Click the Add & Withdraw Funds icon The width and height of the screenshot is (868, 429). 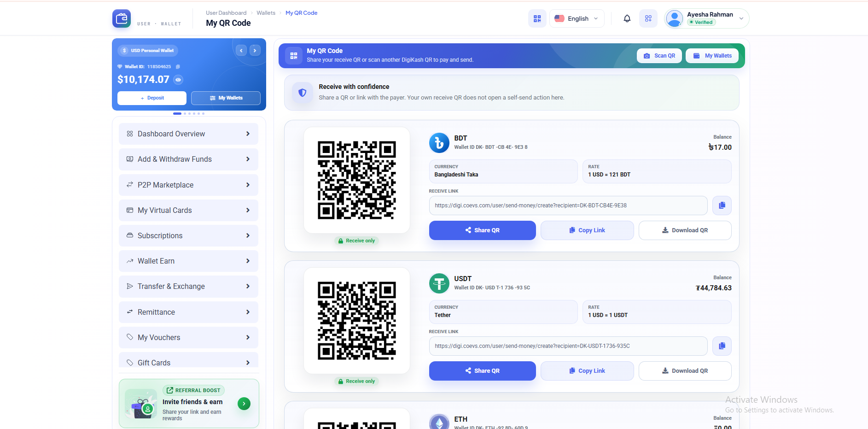(x=130, y=159)
